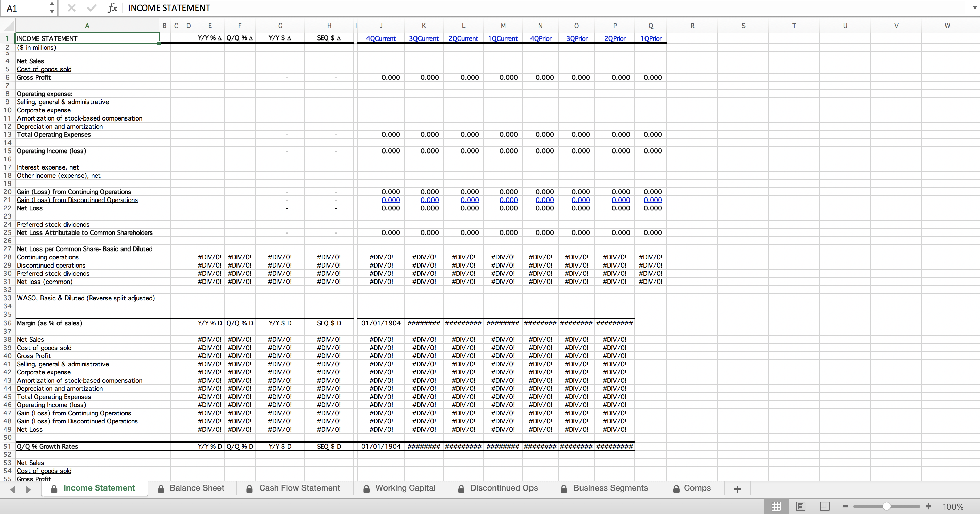Click the Name Box showing A1
This screenshot has width=980, height=514.
24,8
